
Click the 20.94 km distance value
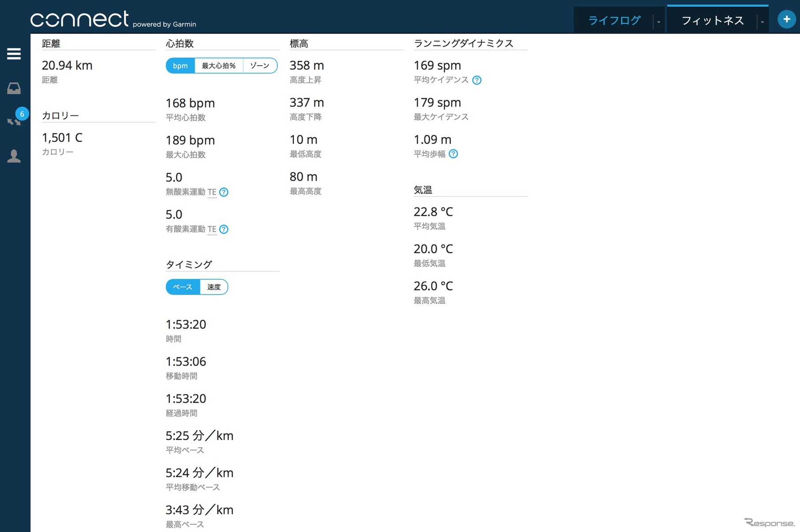tap(67, 65)
